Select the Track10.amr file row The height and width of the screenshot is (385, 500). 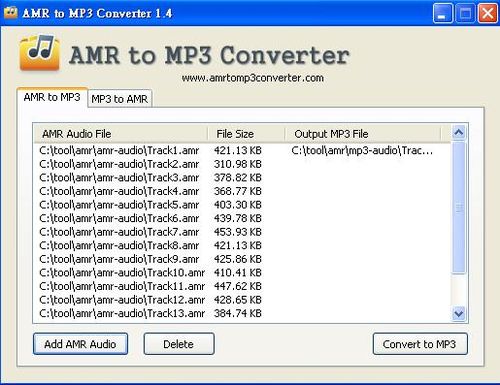(242, 273)
